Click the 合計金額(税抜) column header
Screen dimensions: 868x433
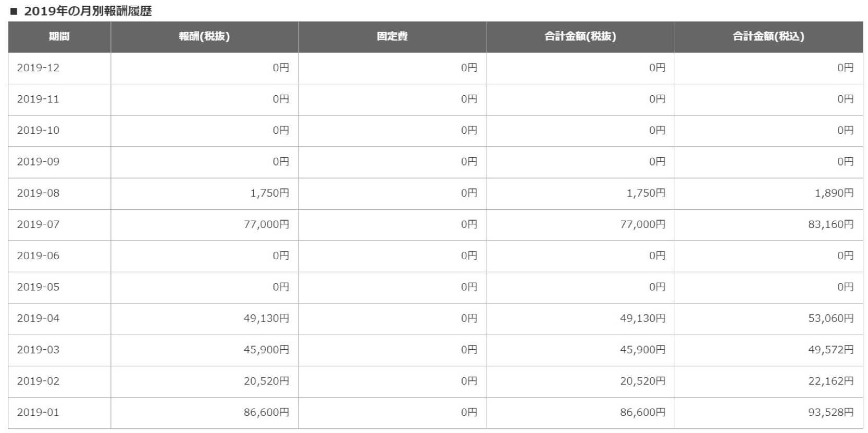point(580,36)
